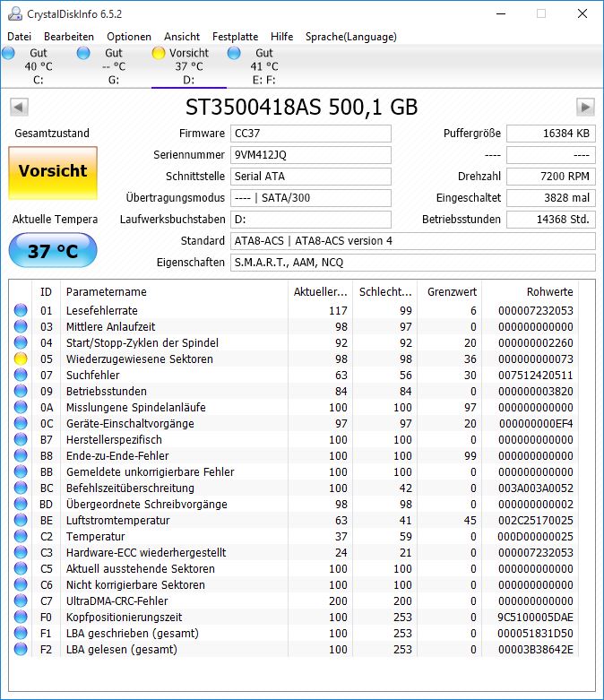Click the Standard field ATA8-ACS
Viewport: 604px width, 700px height.
click(x=413, y=241)
